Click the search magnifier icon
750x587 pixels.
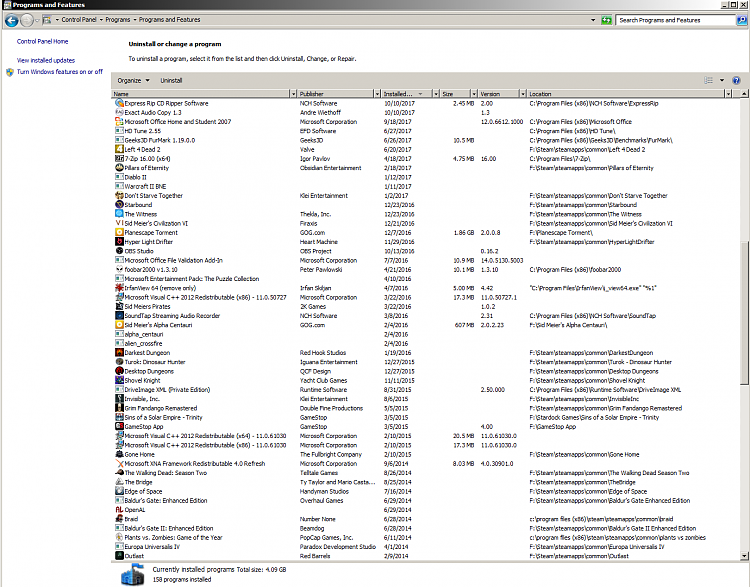[742, 20]
